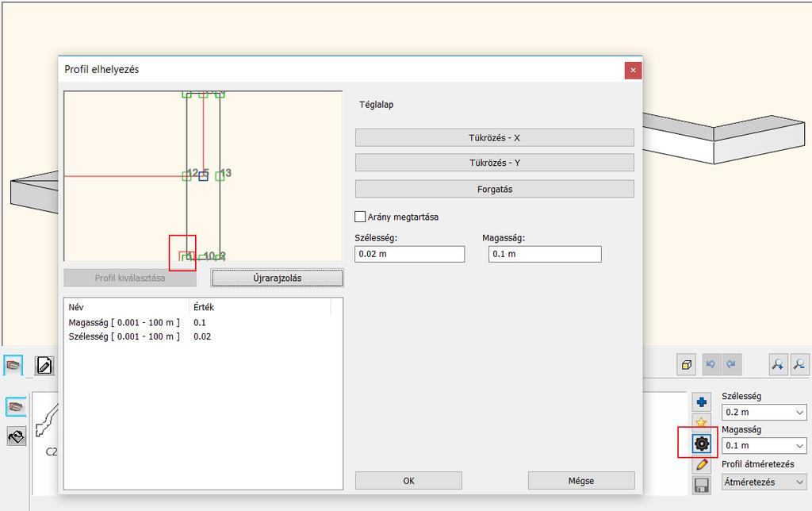Click the paint bucket material icon

click(x=17, y=436)
